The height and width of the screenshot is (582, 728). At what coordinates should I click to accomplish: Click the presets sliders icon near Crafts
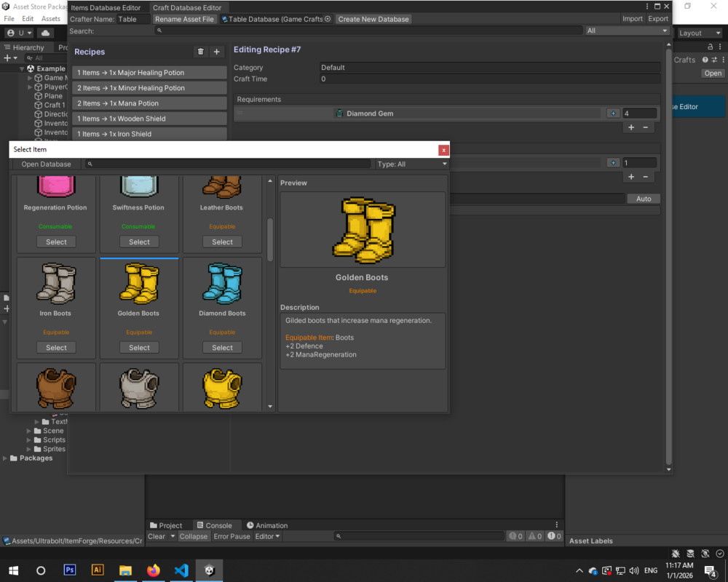(714, 60)
